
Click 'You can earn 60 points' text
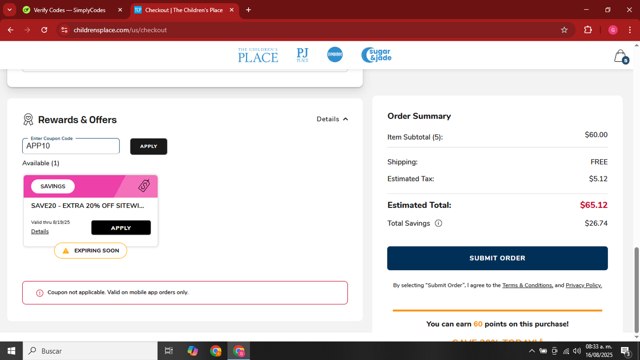point(497,324)
